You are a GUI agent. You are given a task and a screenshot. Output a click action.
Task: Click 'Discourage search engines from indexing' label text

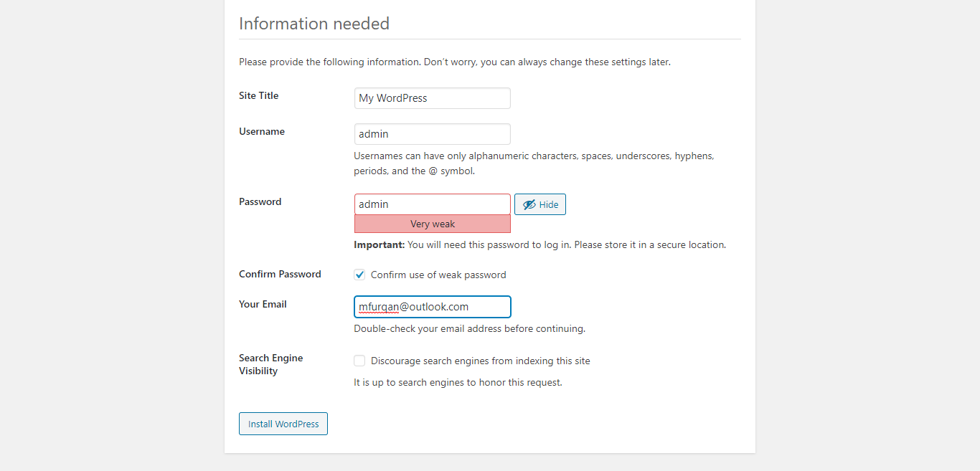480,361
